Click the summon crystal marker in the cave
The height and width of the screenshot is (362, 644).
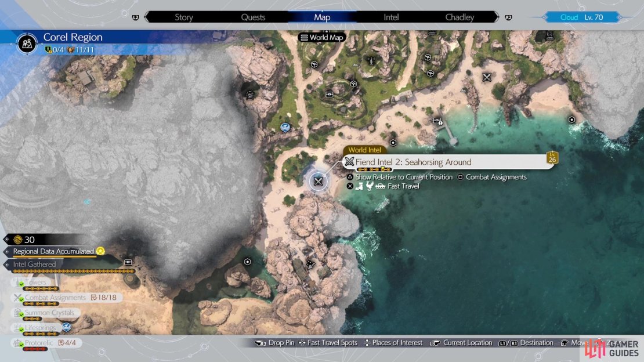pyautogui.click(x=249, y=95)
